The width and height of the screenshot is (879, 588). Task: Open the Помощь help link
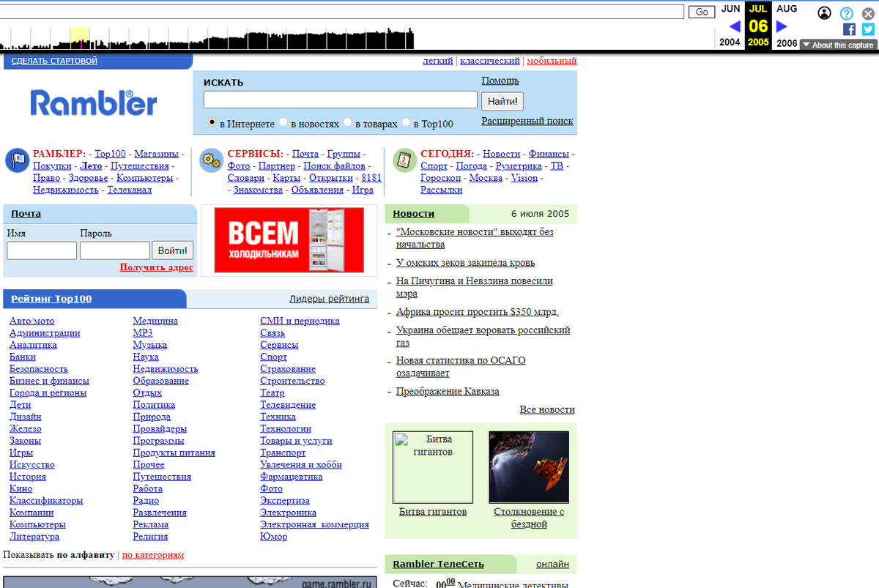[500, 81]
